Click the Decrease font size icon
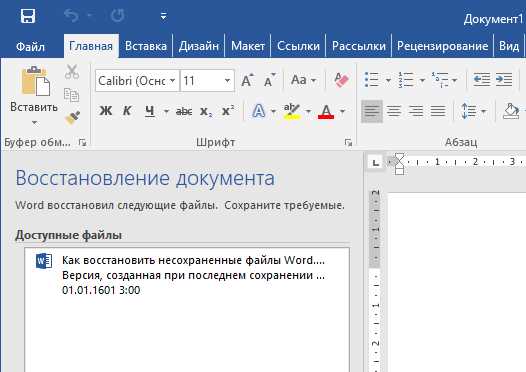Image resolution: width=526 pixels, height=372 pixels. pyautogui.click(x=270, y=80)
